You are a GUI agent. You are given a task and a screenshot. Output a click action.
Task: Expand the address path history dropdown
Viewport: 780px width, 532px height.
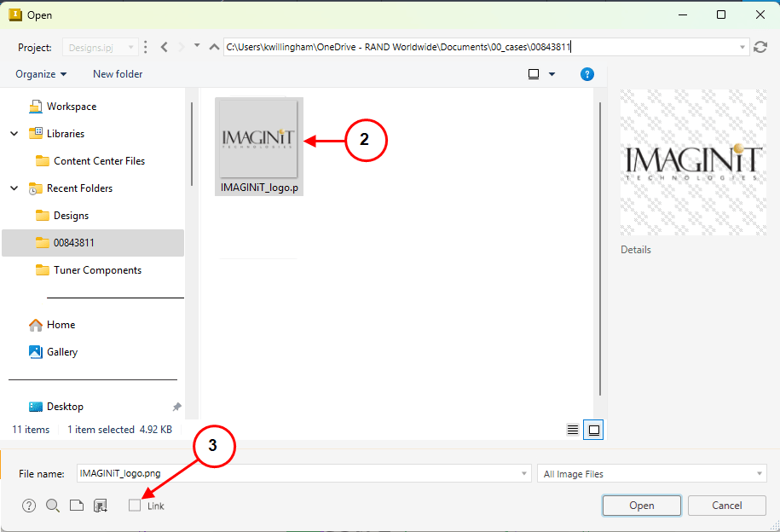point(742,47)
